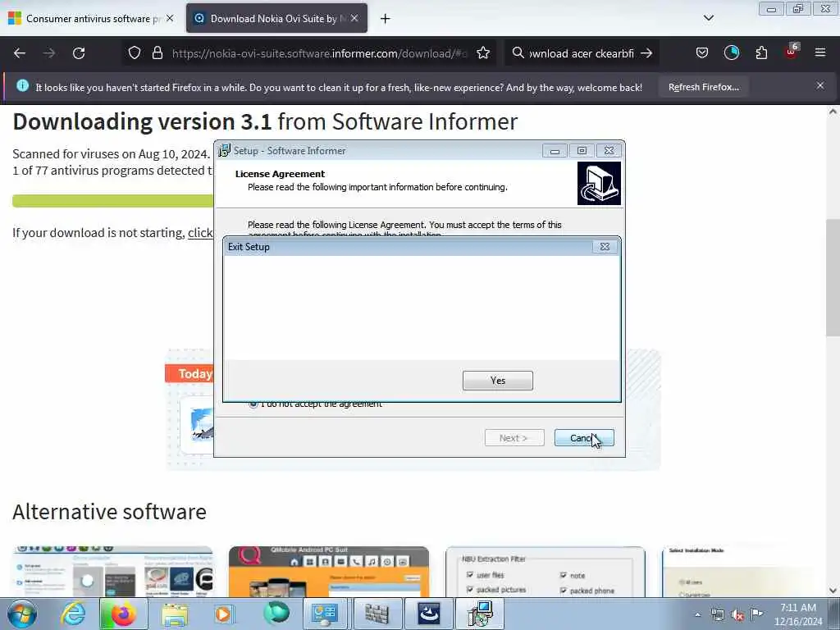840x630 pixels.
Task: Open Windows Start menu
Action: click(21, 614)
